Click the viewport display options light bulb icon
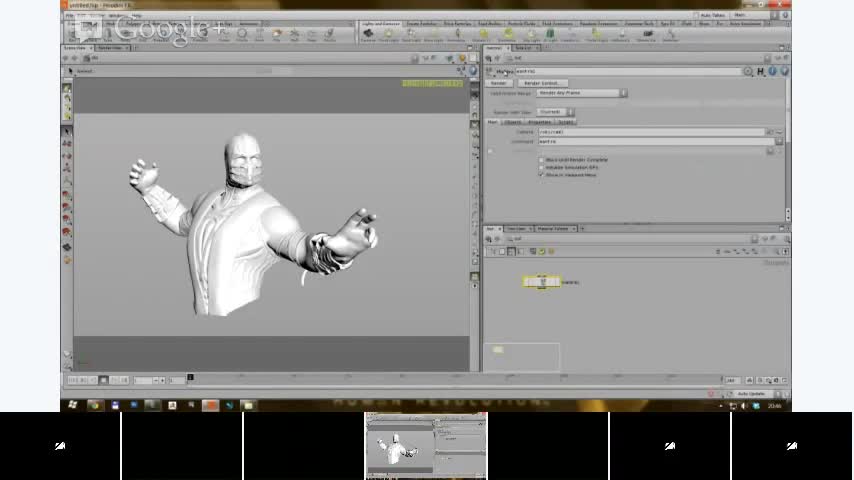Viewport: 854px width, 480px height. (x=462, y=58)
